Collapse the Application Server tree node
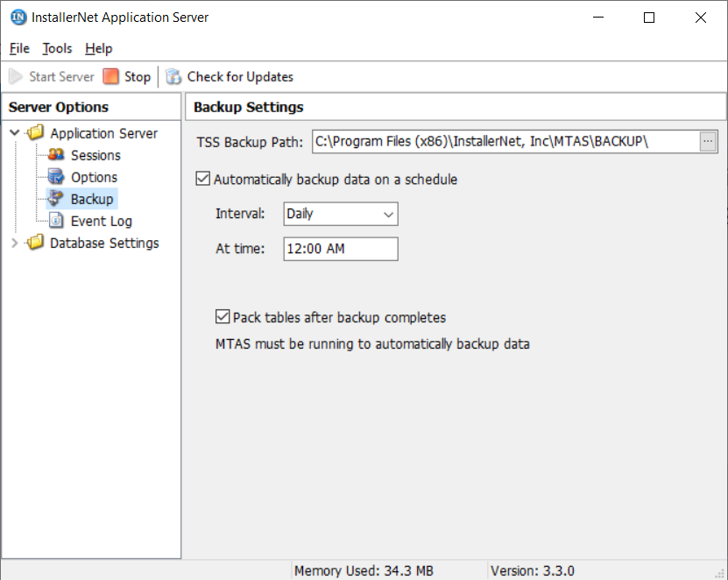 (x=14, y=133)
